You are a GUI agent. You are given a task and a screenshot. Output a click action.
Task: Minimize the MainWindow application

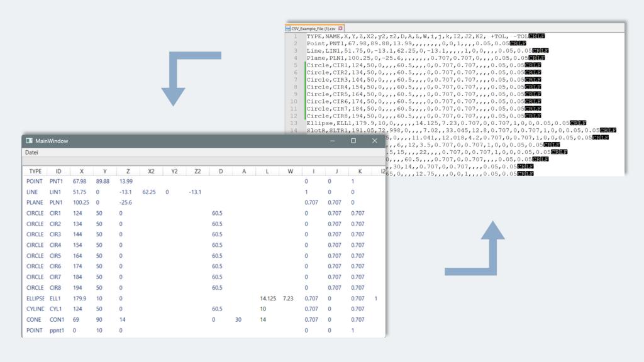333,141
